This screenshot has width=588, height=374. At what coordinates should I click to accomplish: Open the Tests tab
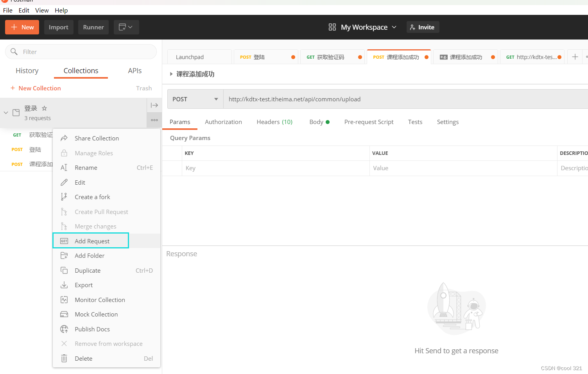[415, 122]
